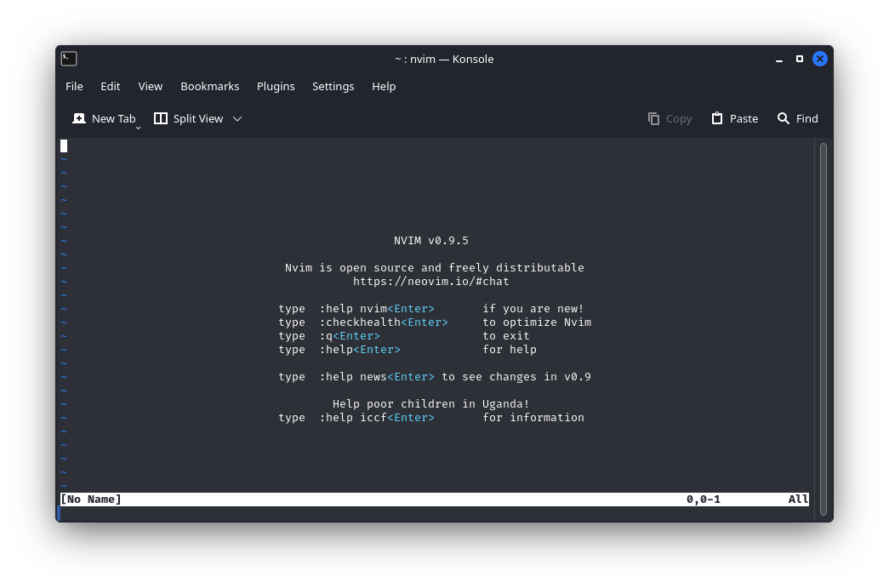The width and height of the screenshot is (889, 588).
Task: Open the File menu
Action: click(74, 86)
